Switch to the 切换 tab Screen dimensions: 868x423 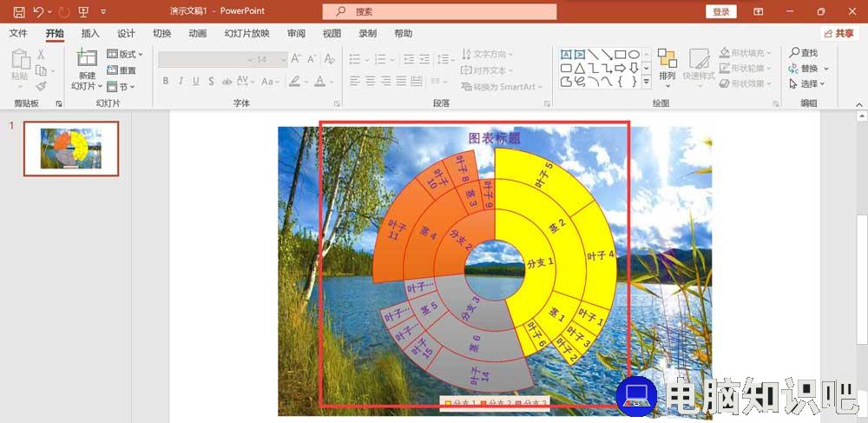click(161, 33)
